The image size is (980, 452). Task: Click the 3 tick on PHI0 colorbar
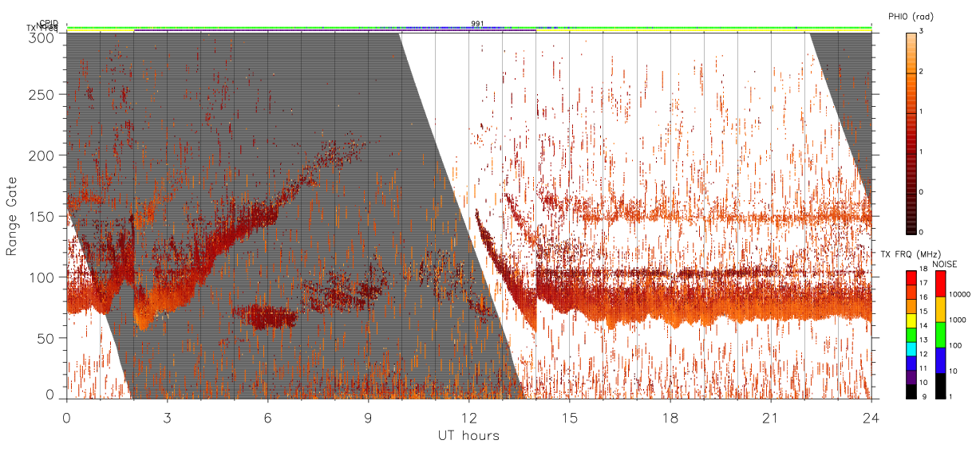[x=922, y=33]
